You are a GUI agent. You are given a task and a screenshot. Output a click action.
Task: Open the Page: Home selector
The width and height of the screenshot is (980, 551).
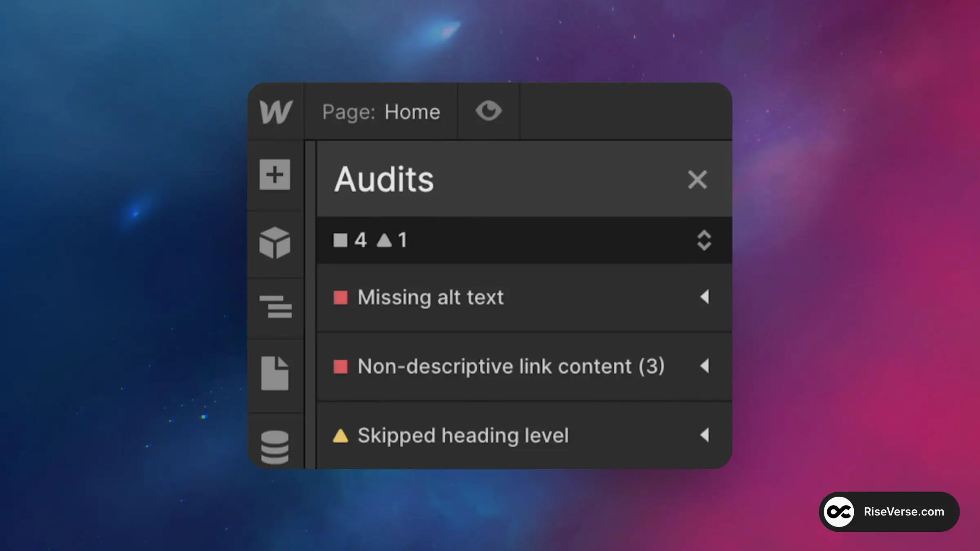[381, 112]
